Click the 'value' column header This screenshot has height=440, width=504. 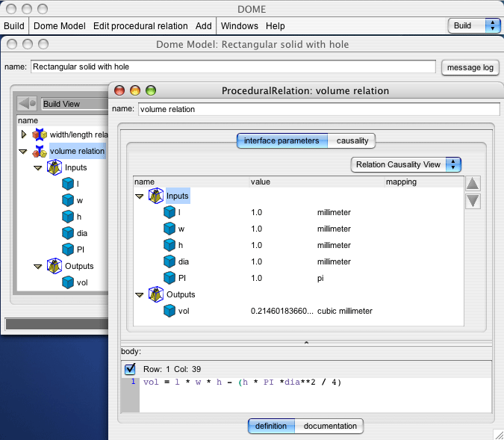(261, 182)
